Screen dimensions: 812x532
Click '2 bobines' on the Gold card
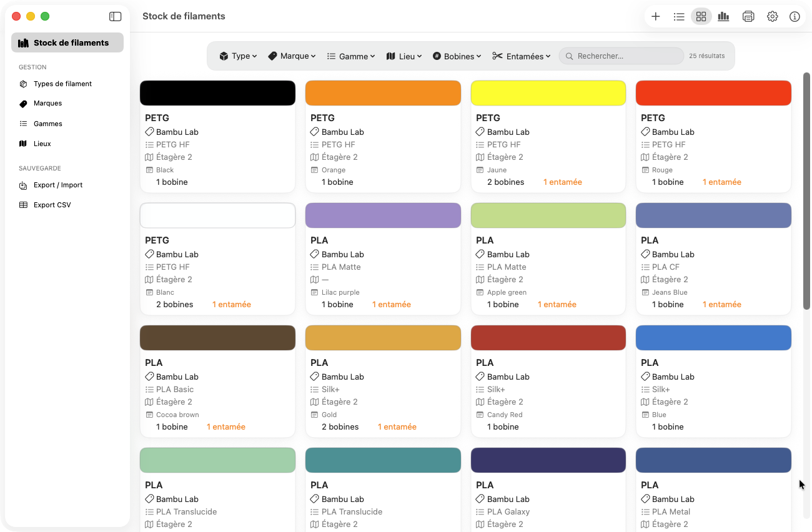point(340,427)
